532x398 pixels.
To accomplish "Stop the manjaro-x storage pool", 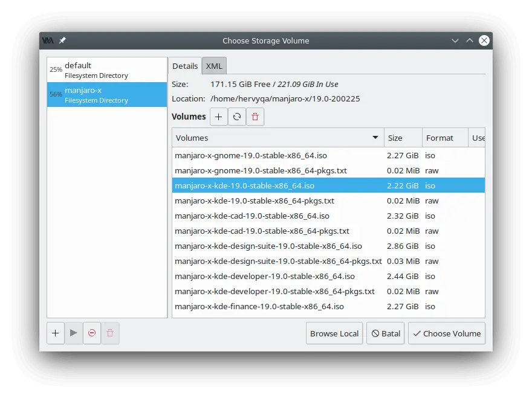I will click(x=92, y=333).
